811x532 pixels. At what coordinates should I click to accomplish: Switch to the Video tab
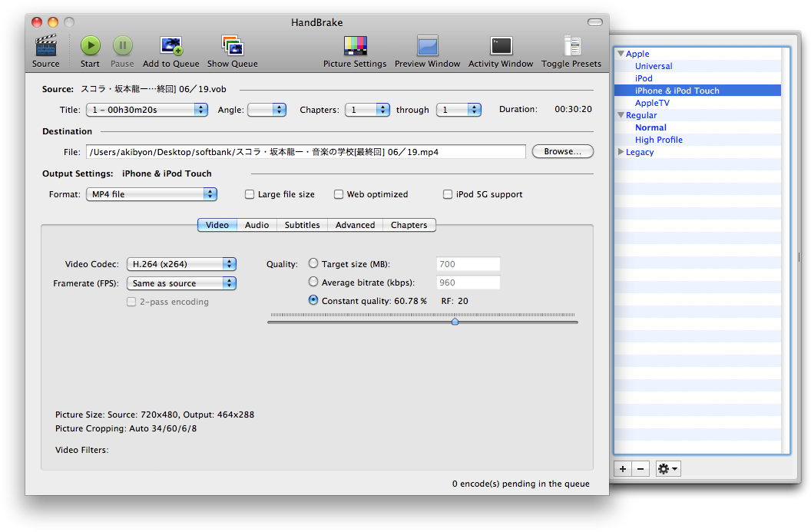(217, 225)
